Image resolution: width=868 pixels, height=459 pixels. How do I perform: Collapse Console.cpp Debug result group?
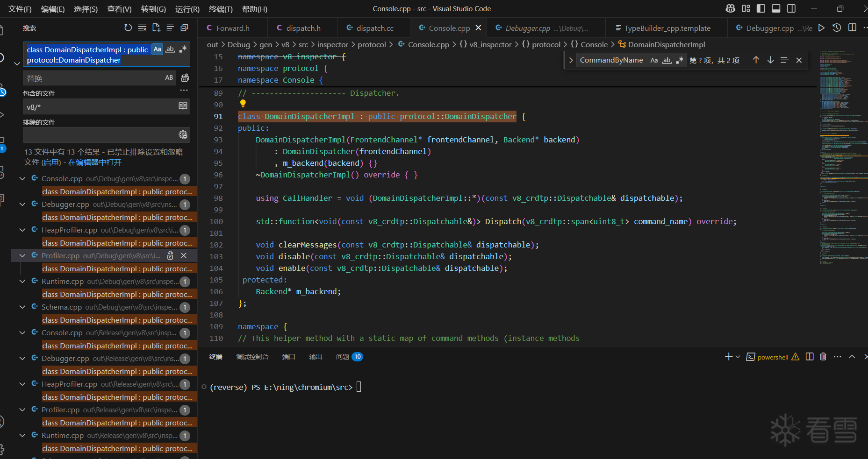(x=22, y=178)
